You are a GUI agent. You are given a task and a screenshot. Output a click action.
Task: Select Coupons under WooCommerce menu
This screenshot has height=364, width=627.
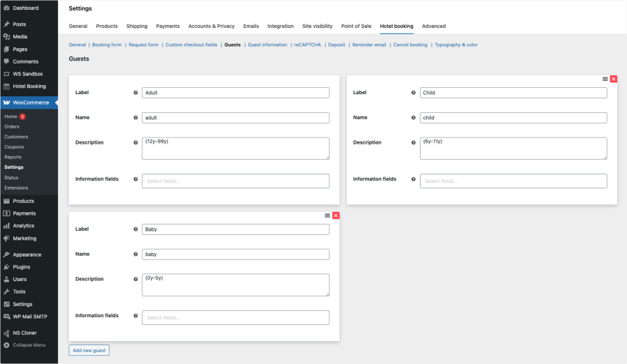(x=14, y=147)
